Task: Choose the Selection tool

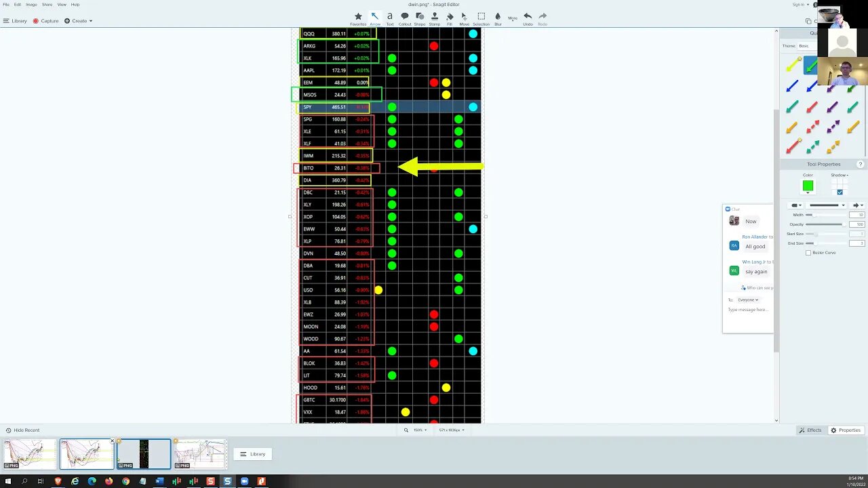Action: 481,18
